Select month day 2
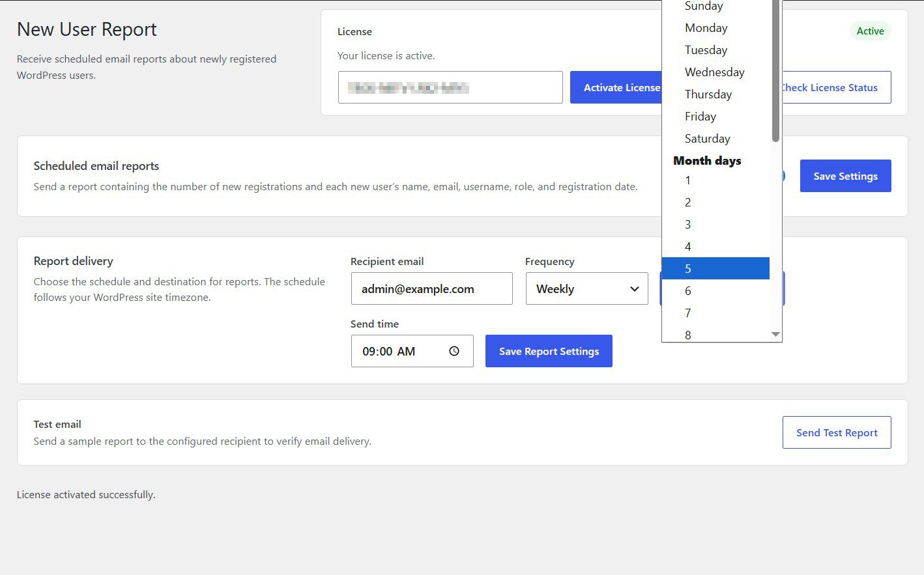The height and width of the screenshot is (575, 924). click(715, 203)
